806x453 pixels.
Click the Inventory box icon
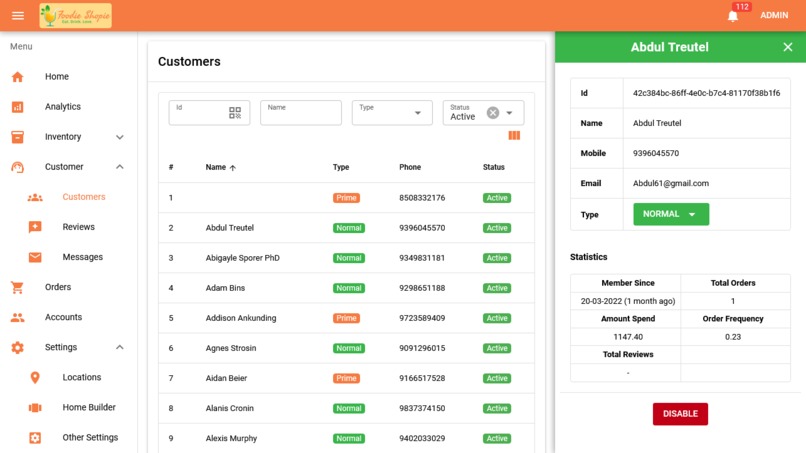point(17,137)
